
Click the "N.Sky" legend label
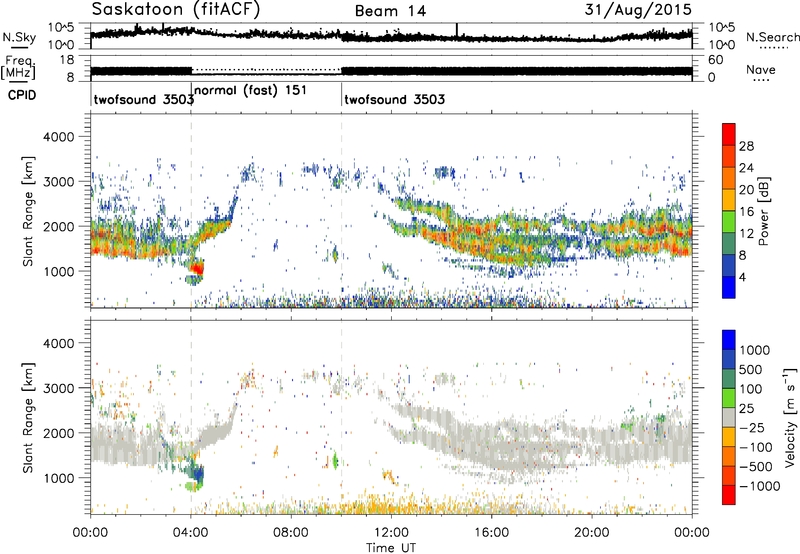click(x=19, y=38)
